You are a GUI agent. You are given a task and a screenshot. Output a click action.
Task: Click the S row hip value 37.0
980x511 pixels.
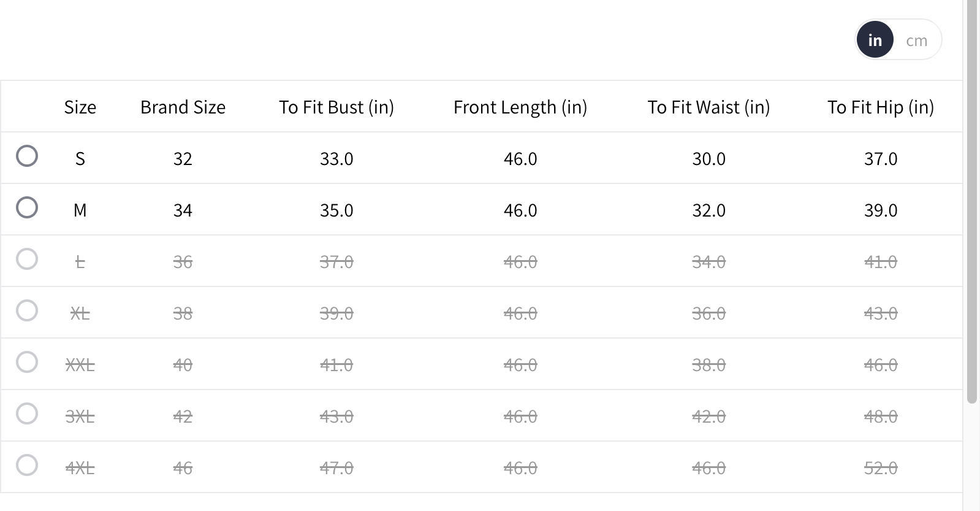pyautogui.click(x=881, y=159)
